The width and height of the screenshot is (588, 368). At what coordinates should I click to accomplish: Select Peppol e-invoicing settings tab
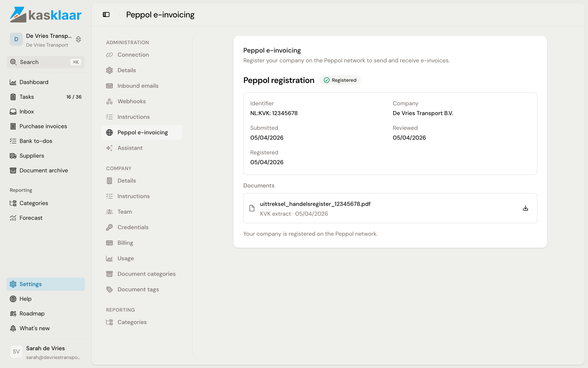click(142, 132)
